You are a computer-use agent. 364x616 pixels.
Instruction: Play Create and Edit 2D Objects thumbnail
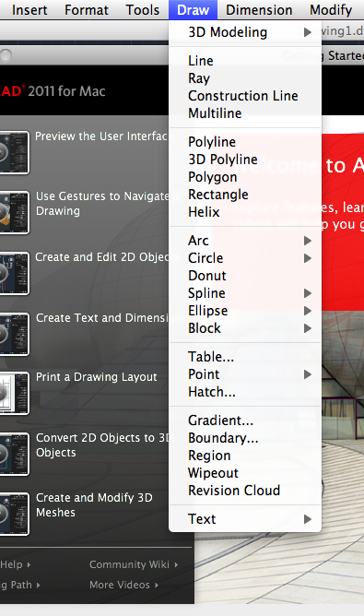coord(14,274)
